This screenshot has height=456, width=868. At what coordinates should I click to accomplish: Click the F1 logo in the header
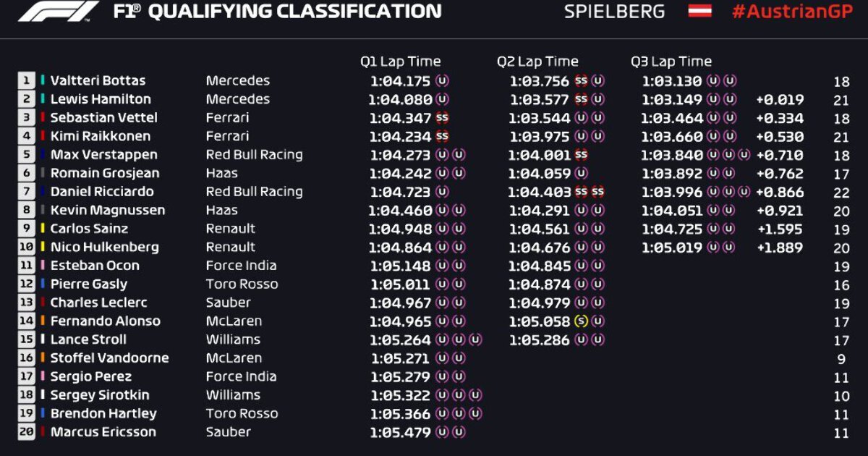click(58, 12)
